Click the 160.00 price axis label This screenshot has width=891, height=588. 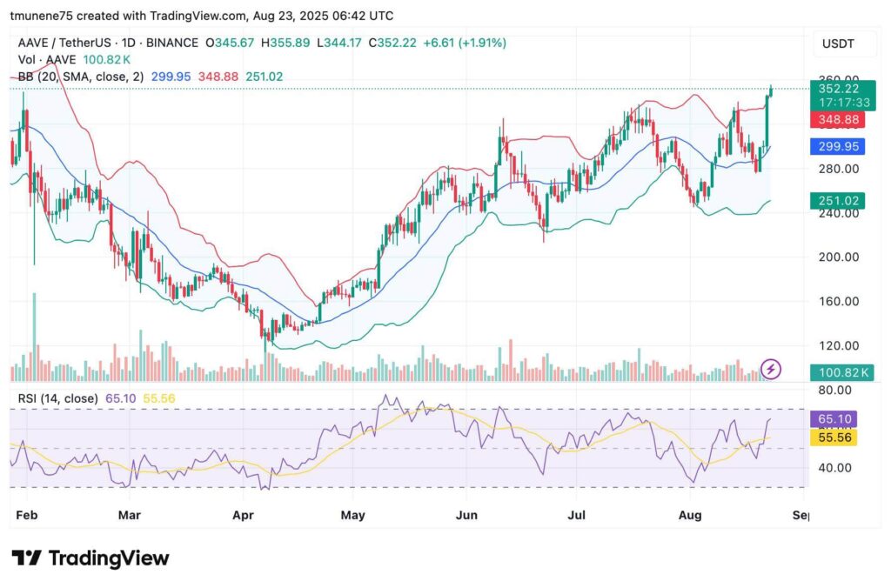tap(839, 301)
